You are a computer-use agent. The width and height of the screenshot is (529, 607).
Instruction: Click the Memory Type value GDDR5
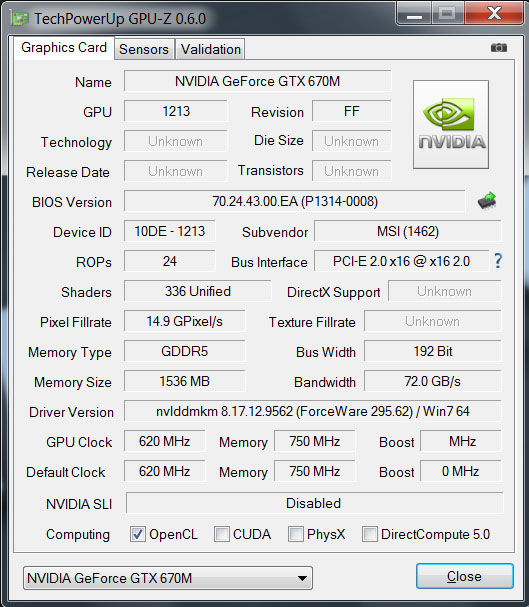(185, 351)
